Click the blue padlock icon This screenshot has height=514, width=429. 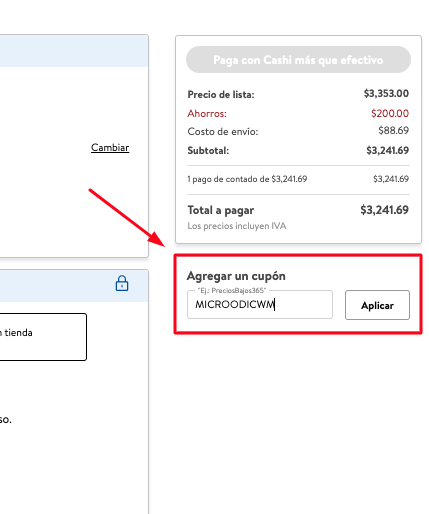122,283
